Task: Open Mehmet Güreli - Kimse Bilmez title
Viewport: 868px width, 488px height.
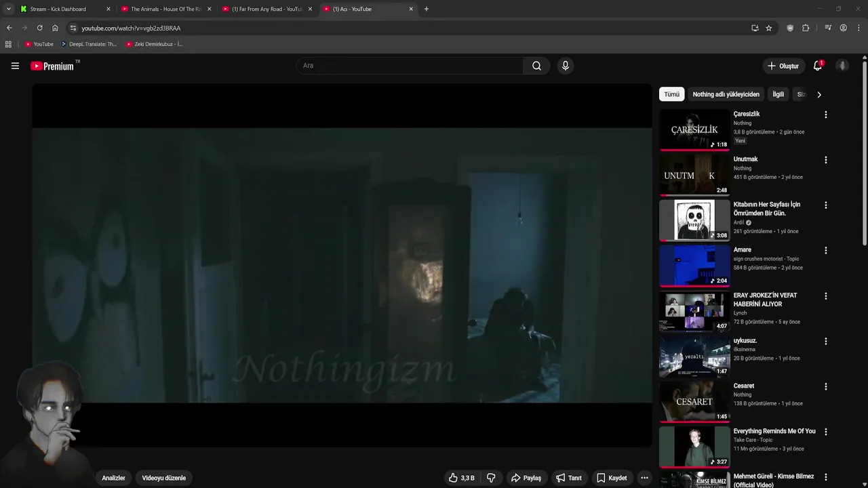Action: (774, 481)
